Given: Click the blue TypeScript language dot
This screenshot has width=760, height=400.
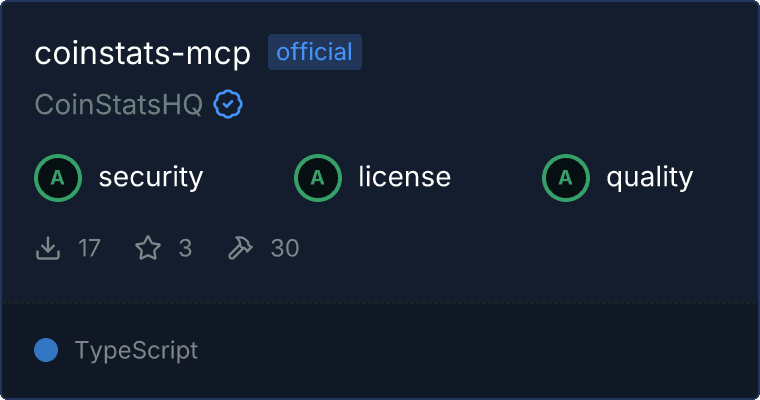Looking at the screenshot, I should tap(46, 350).
